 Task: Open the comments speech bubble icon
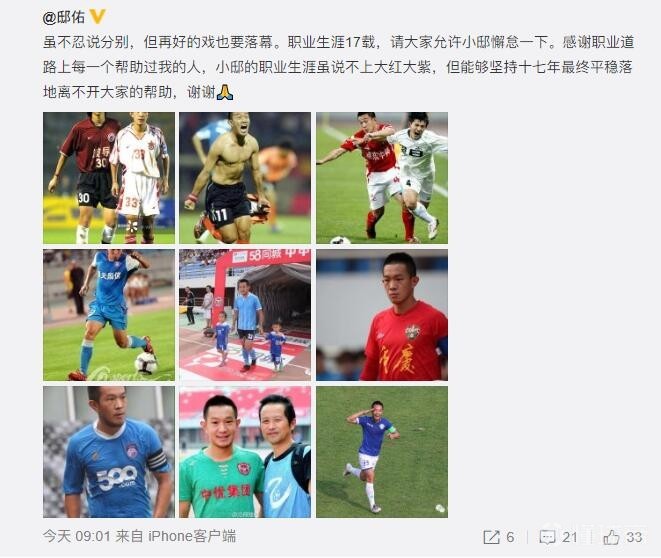(x=547, y=537)
